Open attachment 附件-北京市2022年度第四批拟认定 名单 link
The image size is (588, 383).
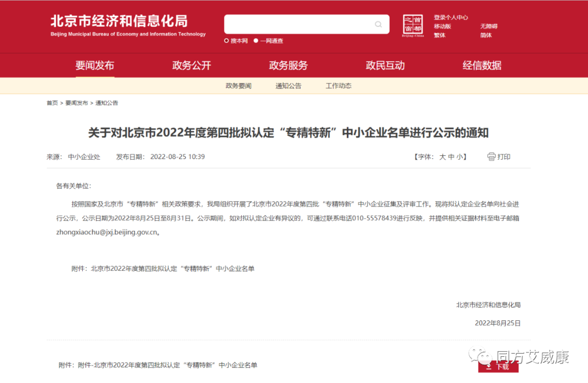tap(167, 365)
